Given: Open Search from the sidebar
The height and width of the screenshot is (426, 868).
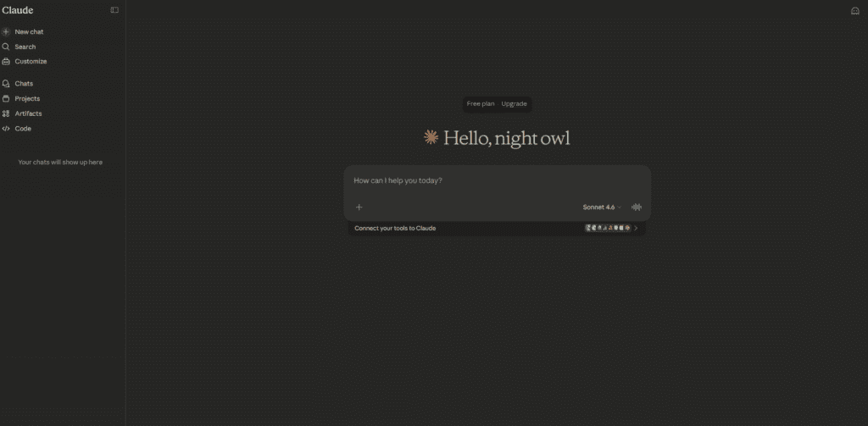Looking at the screenshot, I should click(25, 47).
